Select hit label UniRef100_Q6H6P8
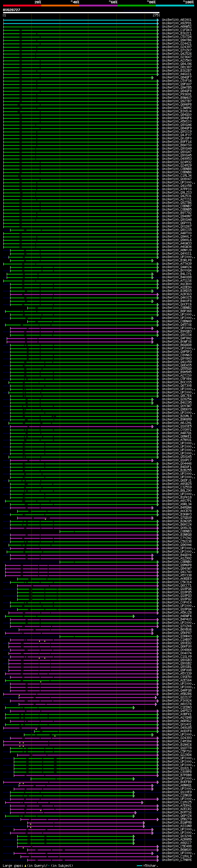Image resolution: width=197 pixels, height=868 pixels. coord(176,104)
